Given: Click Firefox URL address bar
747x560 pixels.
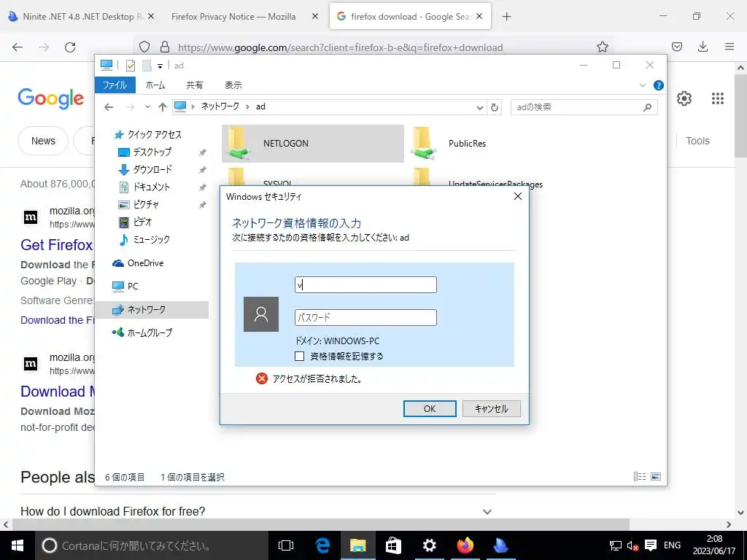Looking at the screenshot, I should [x=340, y=47].
